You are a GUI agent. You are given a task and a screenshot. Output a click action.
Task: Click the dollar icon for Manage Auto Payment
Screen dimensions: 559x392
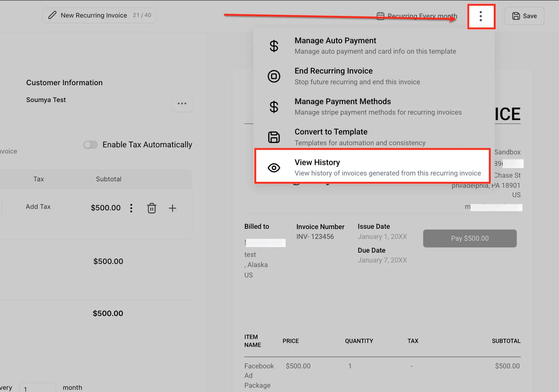click(x=274, y=46)
